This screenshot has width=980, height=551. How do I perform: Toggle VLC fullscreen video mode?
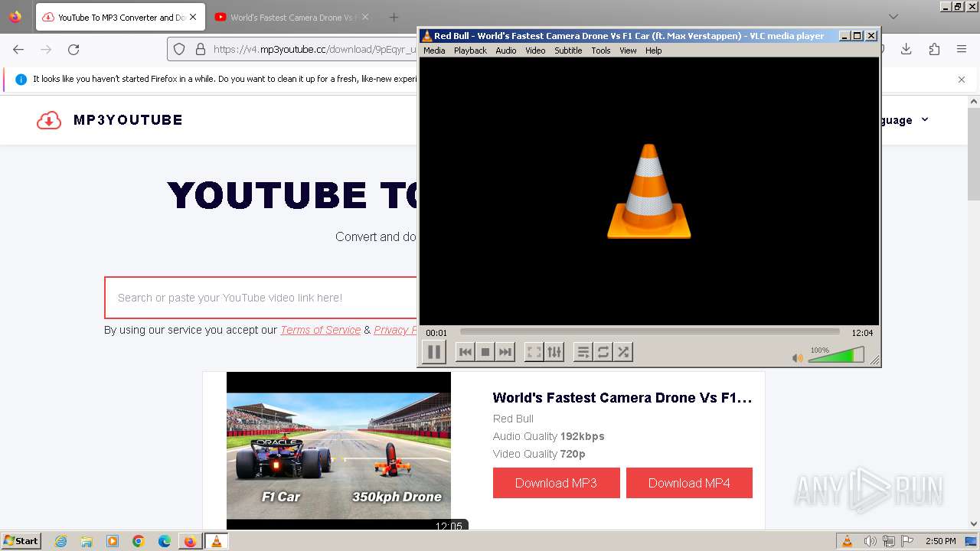534,352
